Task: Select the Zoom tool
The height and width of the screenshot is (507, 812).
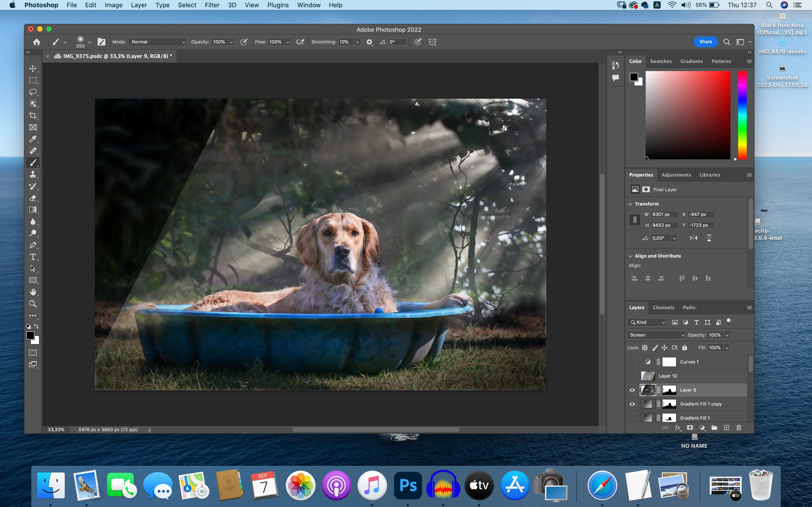Action: [33, 304]
